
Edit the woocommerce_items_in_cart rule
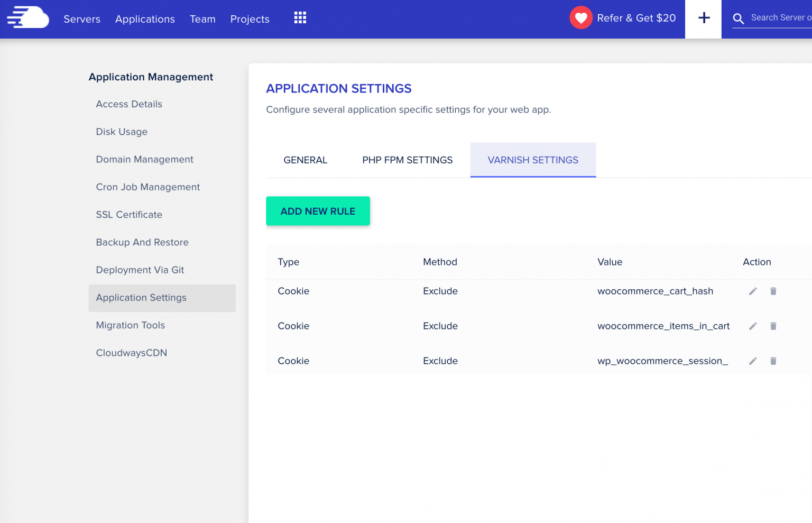(x=753, y=326)
